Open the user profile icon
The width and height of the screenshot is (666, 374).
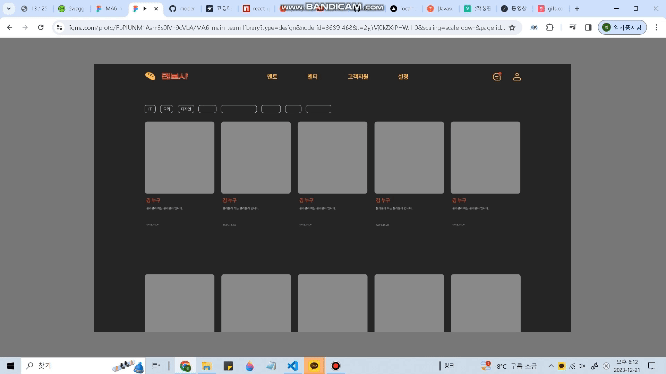(516, 77)
